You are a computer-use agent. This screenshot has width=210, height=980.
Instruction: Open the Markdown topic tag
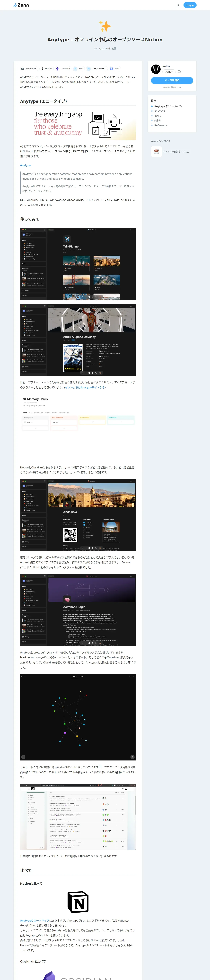[29, 69]
